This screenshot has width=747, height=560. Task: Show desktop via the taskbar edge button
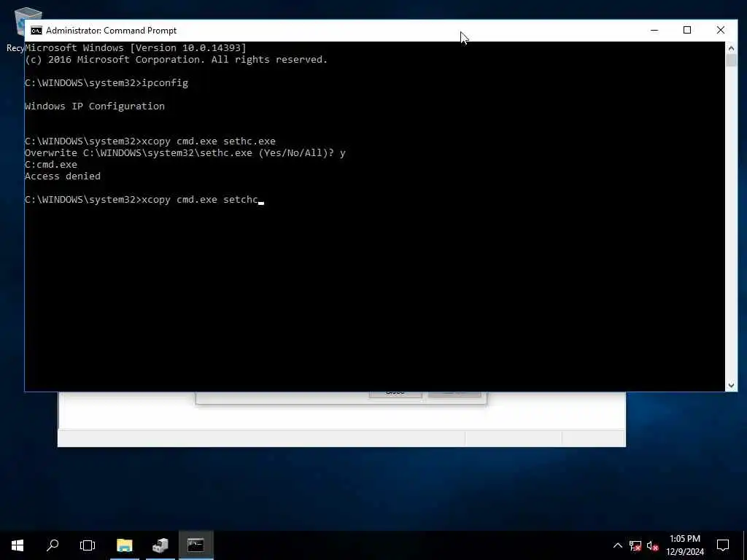pos(745,545)
